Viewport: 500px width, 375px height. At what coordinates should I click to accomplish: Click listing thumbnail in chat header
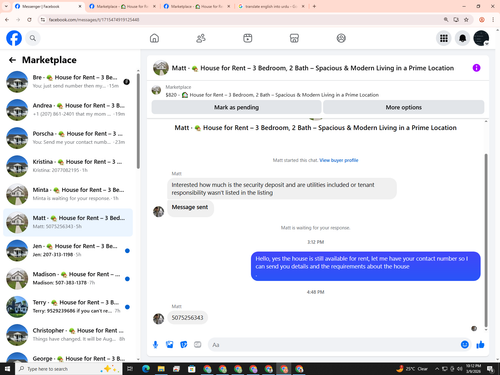[x=161, y=68]
